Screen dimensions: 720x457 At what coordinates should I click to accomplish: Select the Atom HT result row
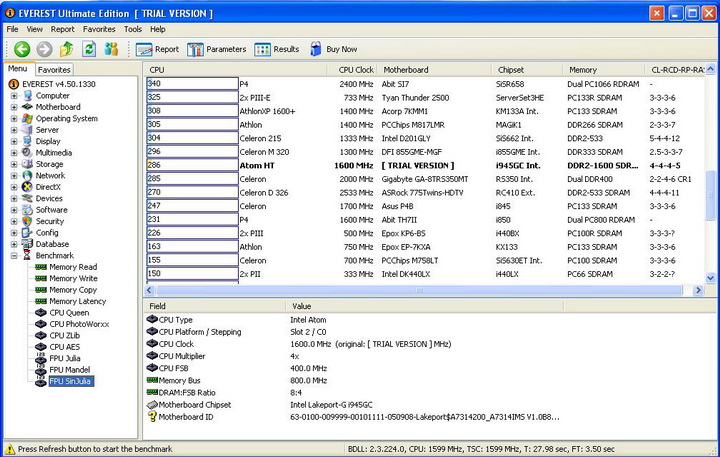click(425, 165)
